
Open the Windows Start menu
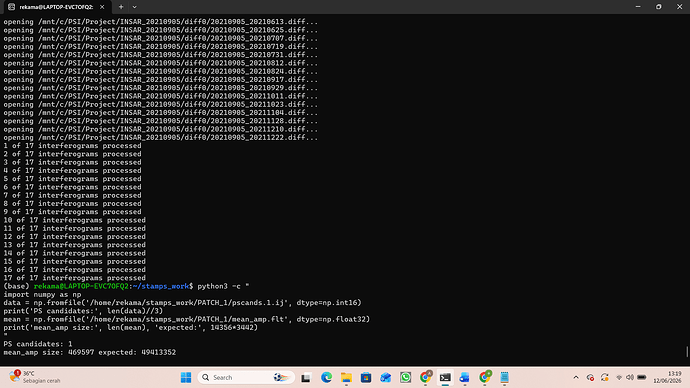pyautogui.click(x=186, y=377)
